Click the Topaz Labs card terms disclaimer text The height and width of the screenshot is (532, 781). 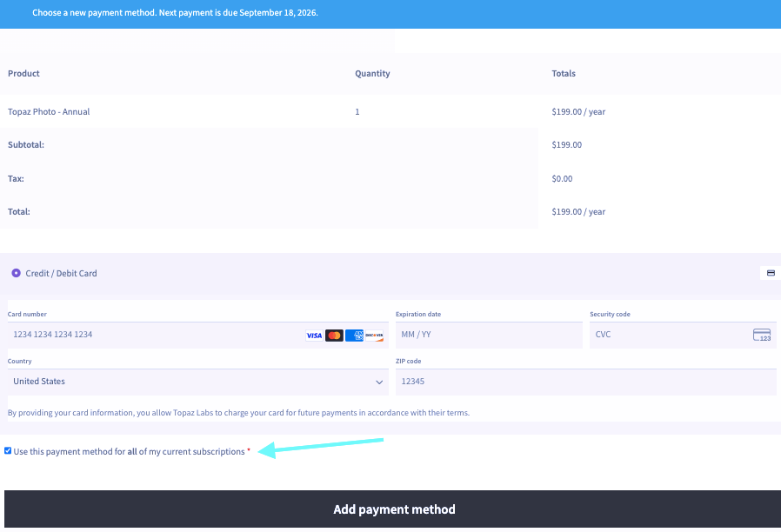238,413
